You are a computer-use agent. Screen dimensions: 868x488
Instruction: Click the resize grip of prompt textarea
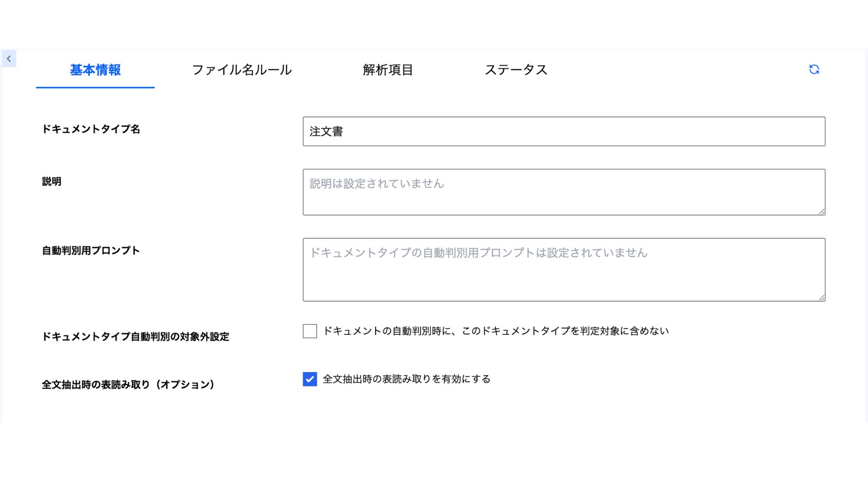click(x=821, y=297)
